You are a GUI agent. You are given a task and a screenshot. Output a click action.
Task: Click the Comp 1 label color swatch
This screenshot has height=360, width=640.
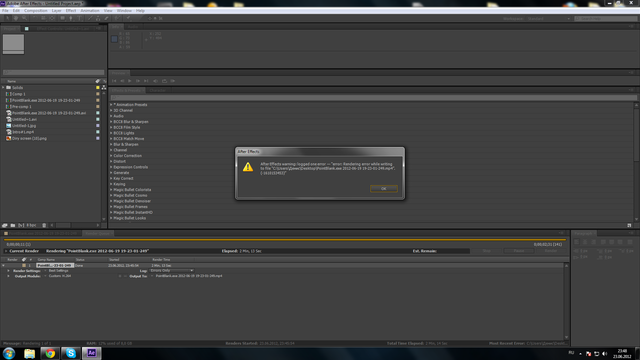tap(98, 94)
